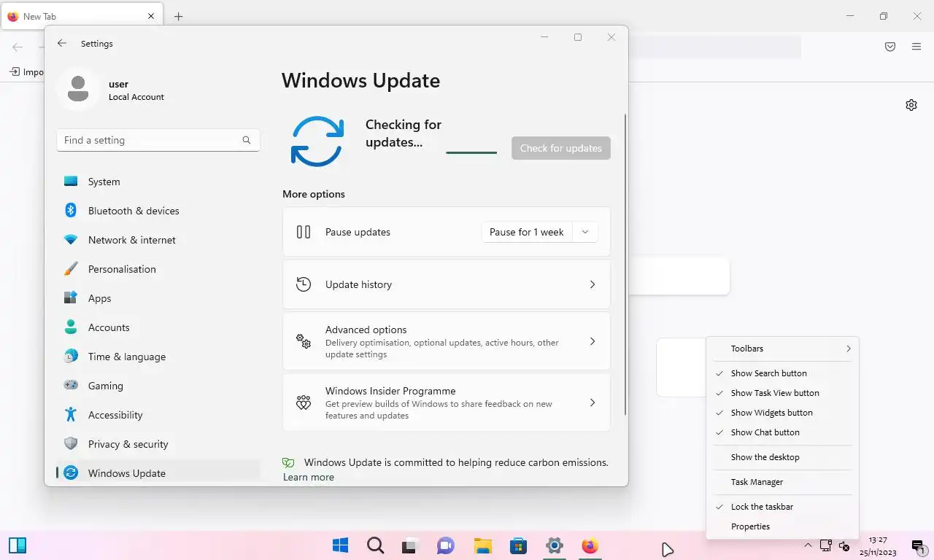Click the taskbar clock and date

[879, 545]
